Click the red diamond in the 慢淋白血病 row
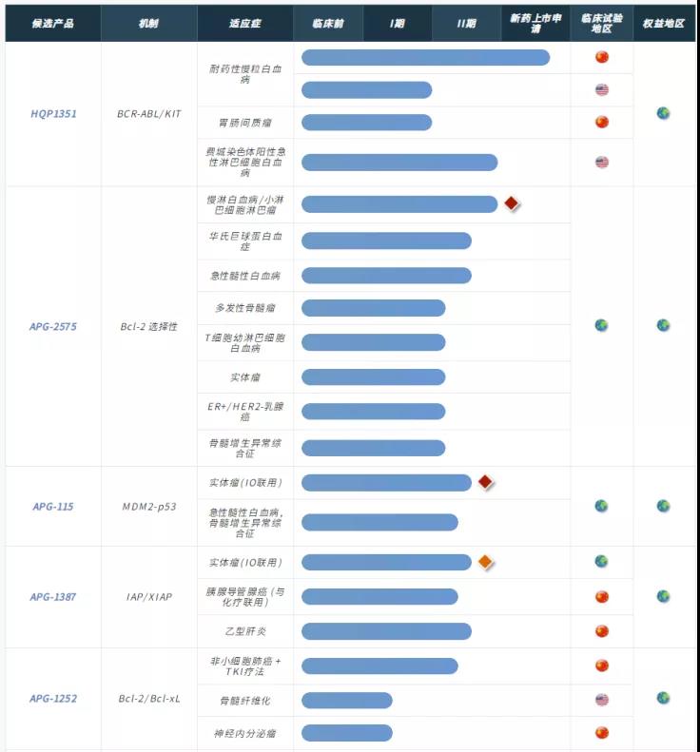 pyautogui.click(x=512, y=203)
